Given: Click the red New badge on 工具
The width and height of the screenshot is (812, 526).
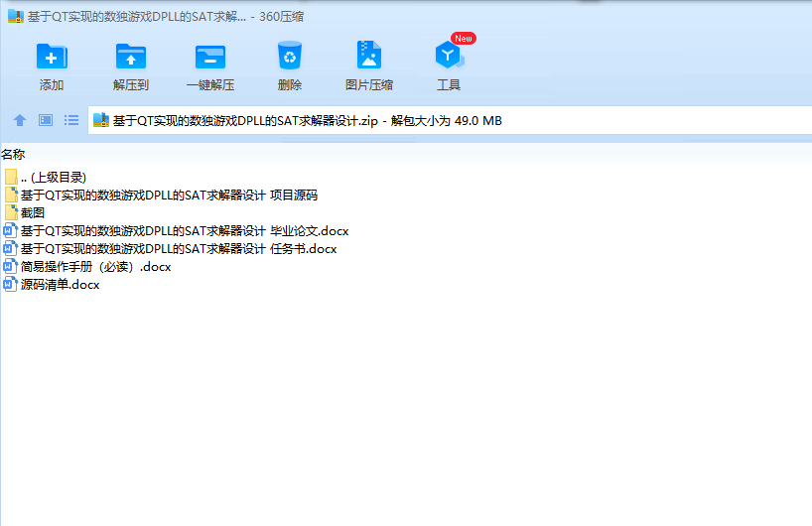Looking at the screenshot, I should pyautogui.click(x=463, y=39).
